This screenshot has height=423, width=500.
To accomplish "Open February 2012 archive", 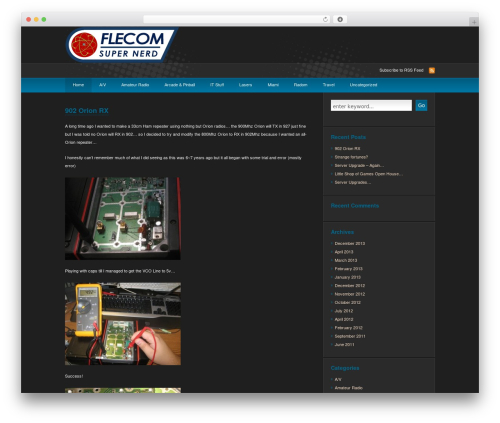I will 349,328.
